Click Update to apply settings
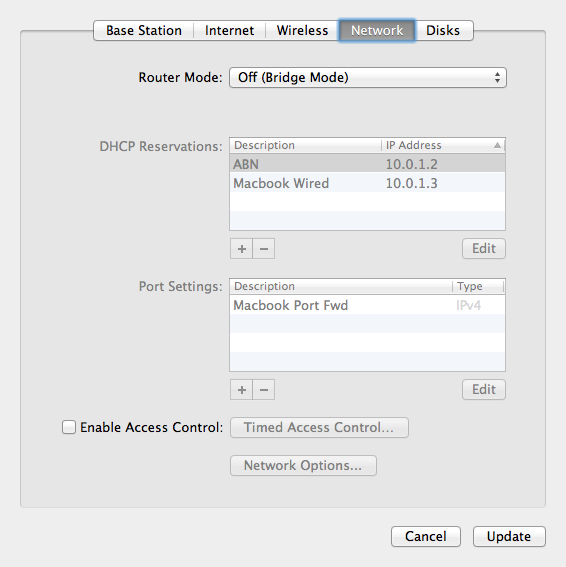Image resolution: width=566 pixels, height=567 pixels. (509, 536)
